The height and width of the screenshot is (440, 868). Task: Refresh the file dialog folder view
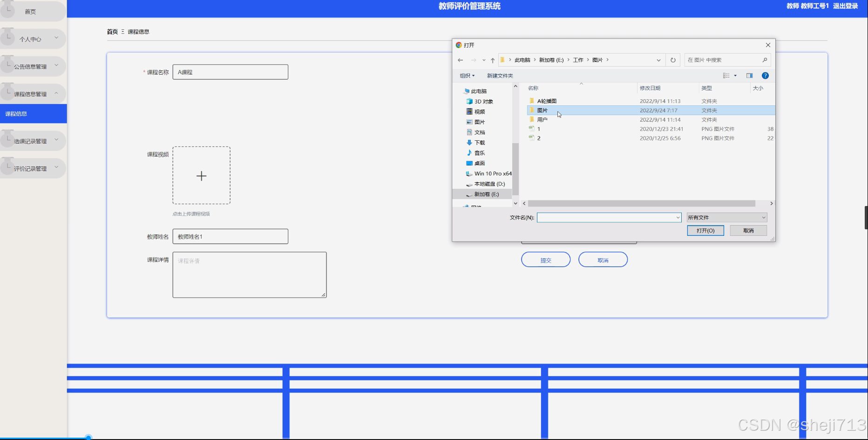point(673,60)
